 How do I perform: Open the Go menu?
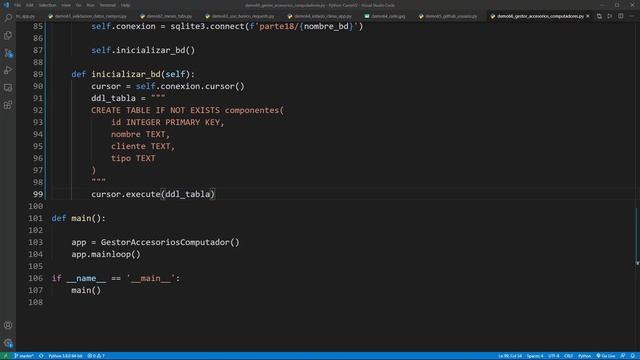point(78,5)
